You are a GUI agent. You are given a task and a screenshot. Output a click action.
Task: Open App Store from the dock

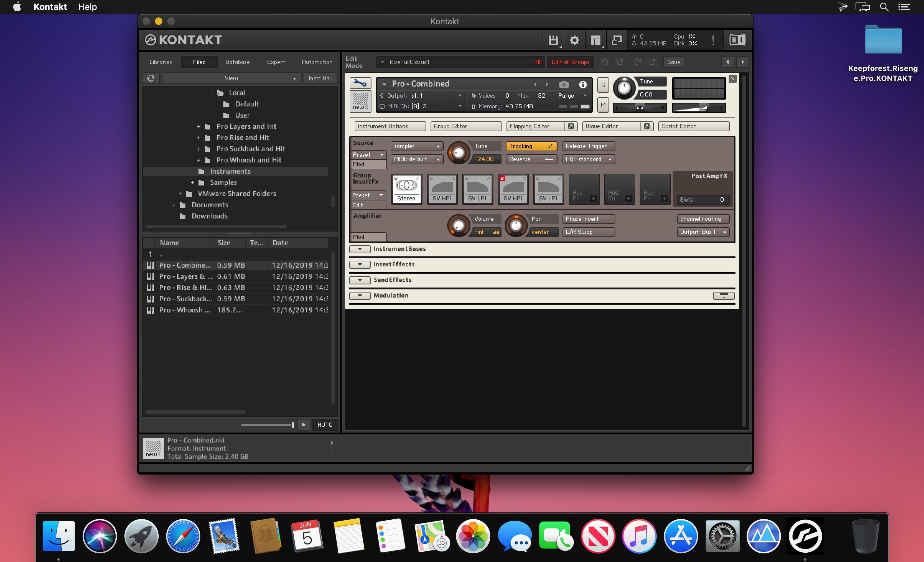pyautogui.click(x=681, y=536)
